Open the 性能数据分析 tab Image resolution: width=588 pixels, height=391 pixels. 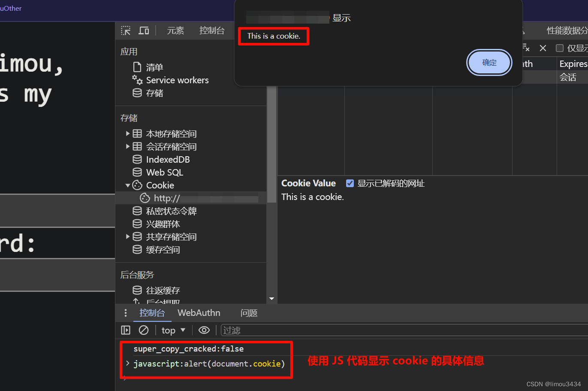[567, 30]
